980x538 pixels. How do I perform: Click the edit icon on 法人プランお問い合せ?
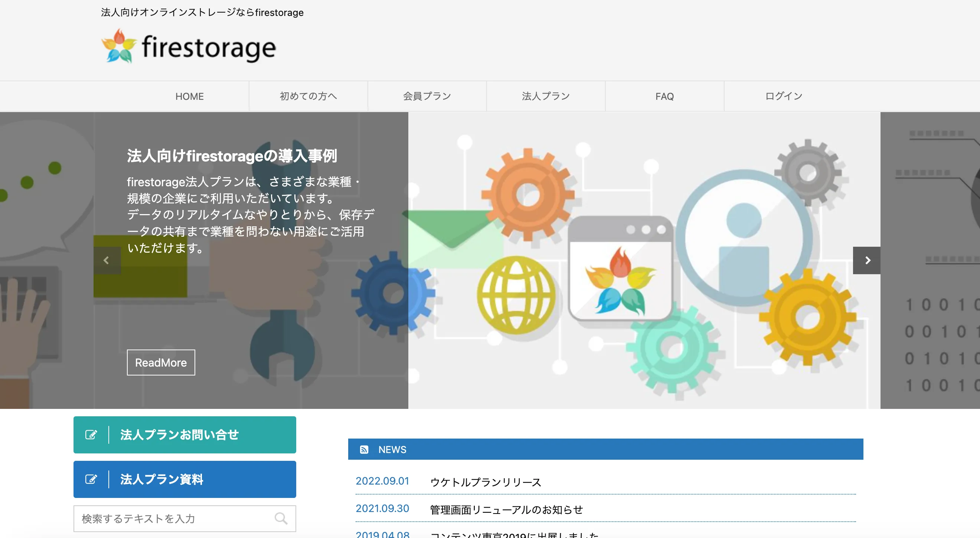[91, 434]
